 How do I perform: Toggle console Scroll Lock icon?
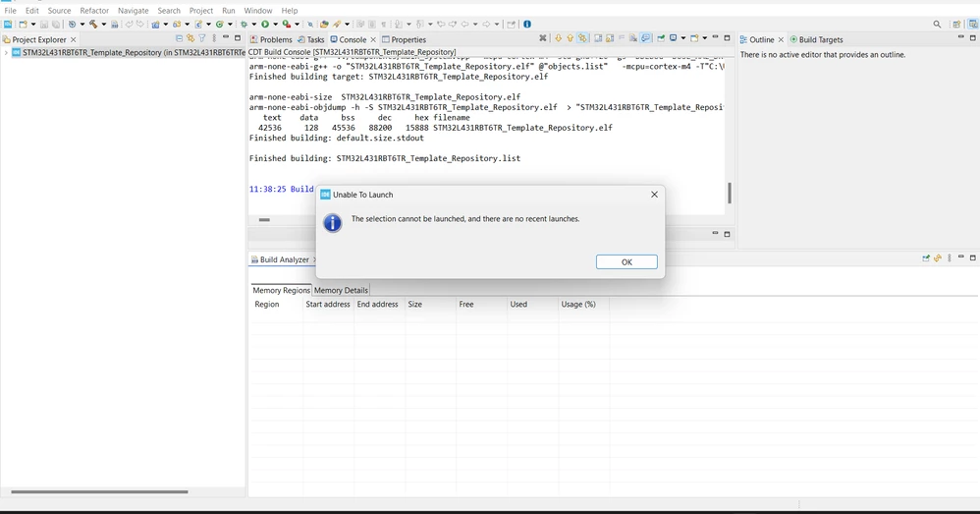tap(610, 38)
